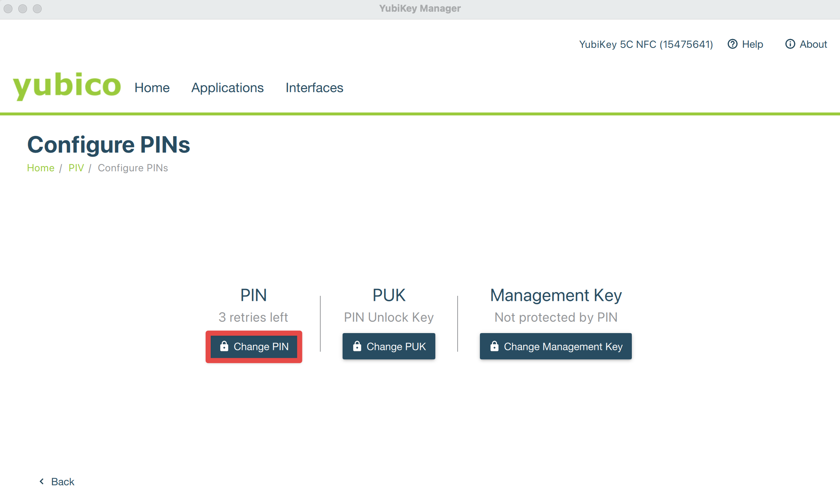Click the Change Management Key button label
This screenshot has width=840, height=504.
point(563,347)
